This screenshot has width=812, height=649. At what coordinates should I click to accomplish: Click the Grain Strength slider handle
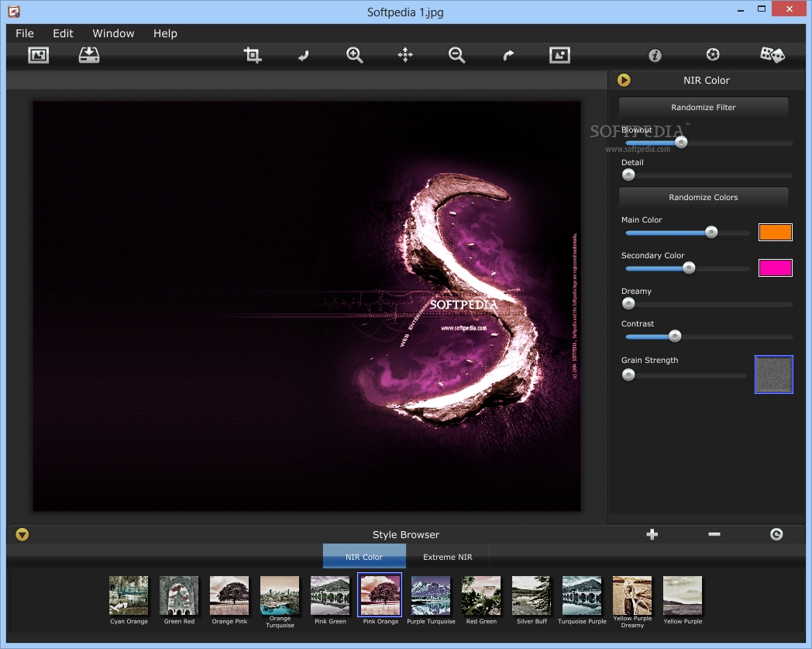pyautogui.click(x=628, y=375)
